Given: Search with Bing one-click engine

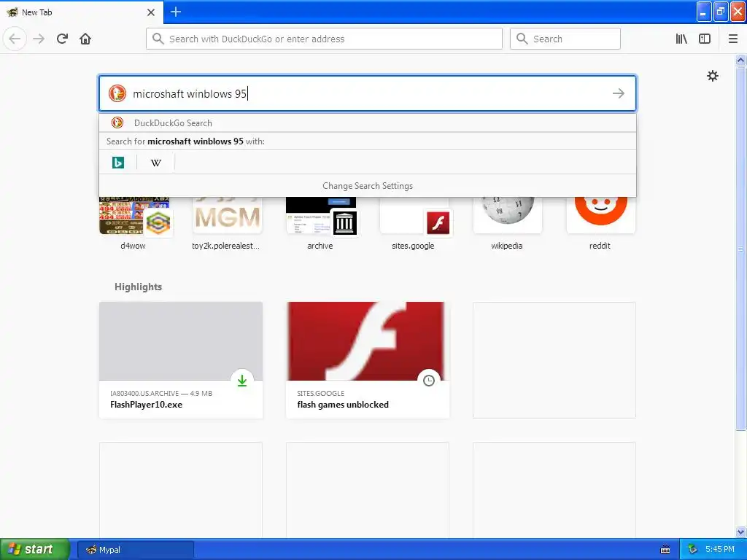Looking at the screenshot, I should pyautogui.click(x=117, y=163).
